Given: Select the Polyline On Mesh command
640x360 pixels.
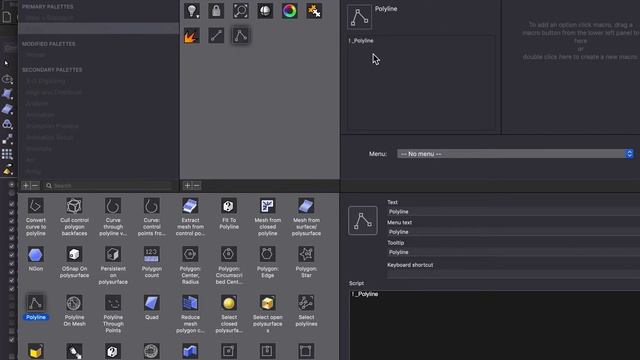Looking at the screenshot, I should (x=74, y=311).
